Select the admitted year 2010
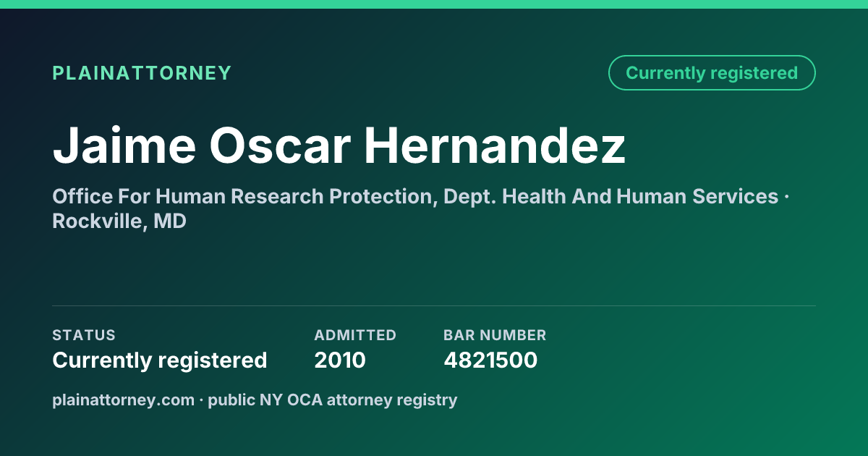Screen dimensions: 868x456 (x=340, y=360)
